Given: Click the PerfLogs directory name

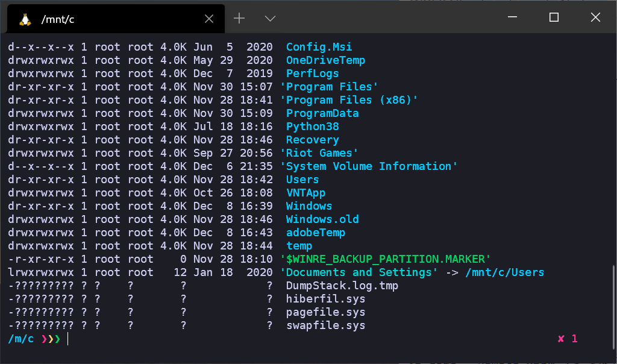Looking at the screenshot, I should point(312,74).
